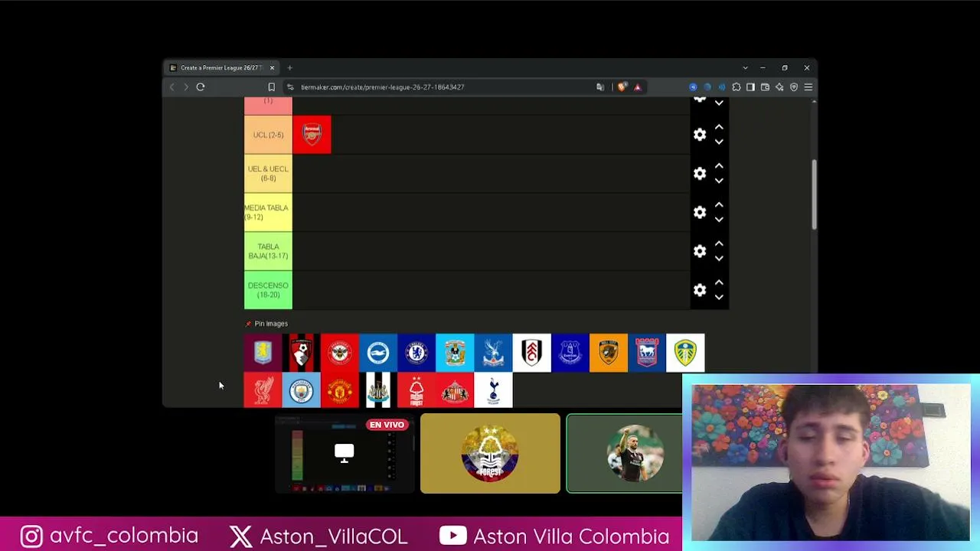Screen dimensions: 980x551
Task: Choose the Leeds United crest
Action: click(685, 353)
